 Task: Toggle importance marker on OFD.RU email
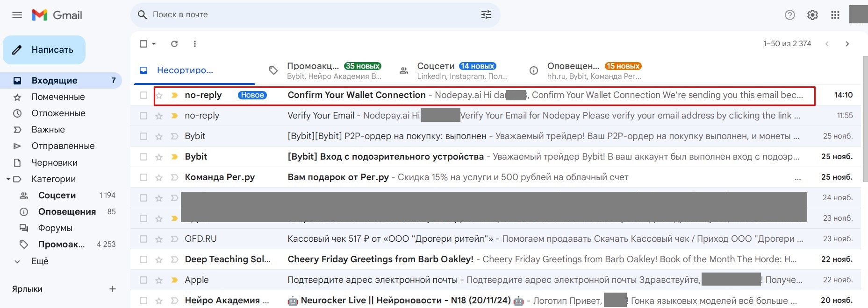point(174,239)
